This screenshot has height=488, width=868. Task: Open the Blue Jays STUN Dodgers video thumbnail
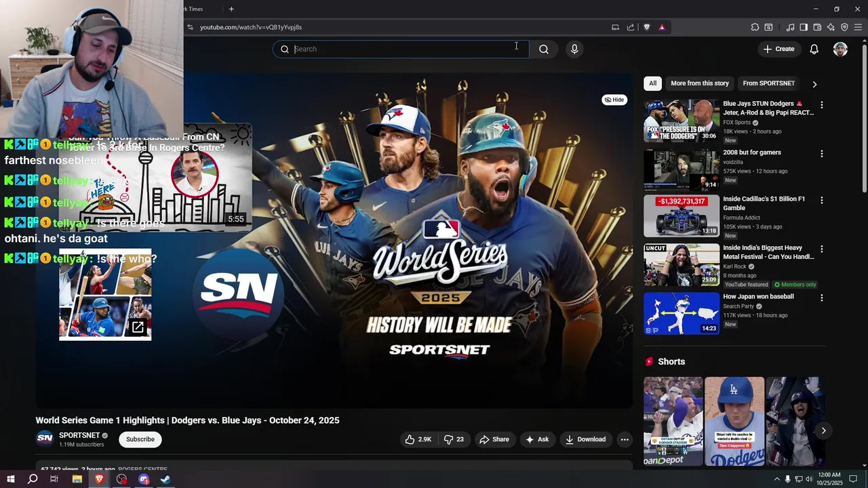coord(682,121)
